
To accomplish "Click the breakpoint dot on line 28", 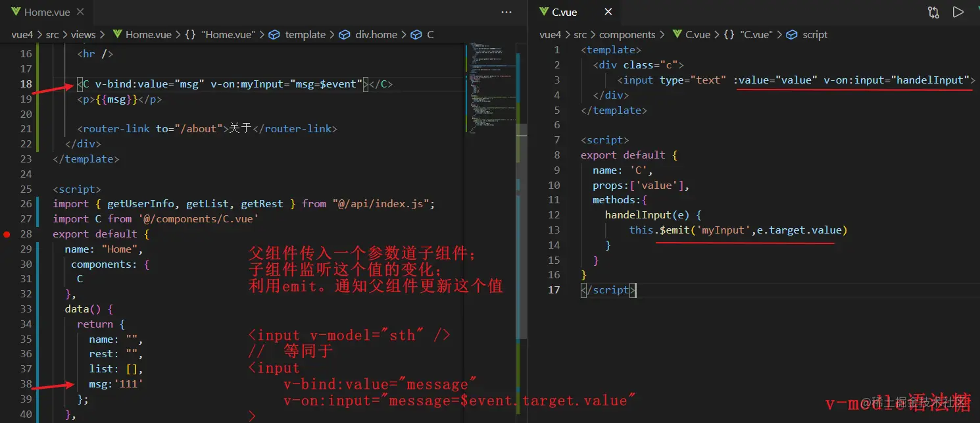I will (7, 234).
